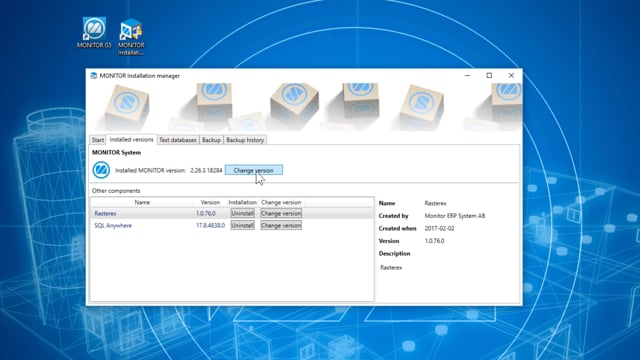
Task: Click the Rasterex description text
Action: 391,267
